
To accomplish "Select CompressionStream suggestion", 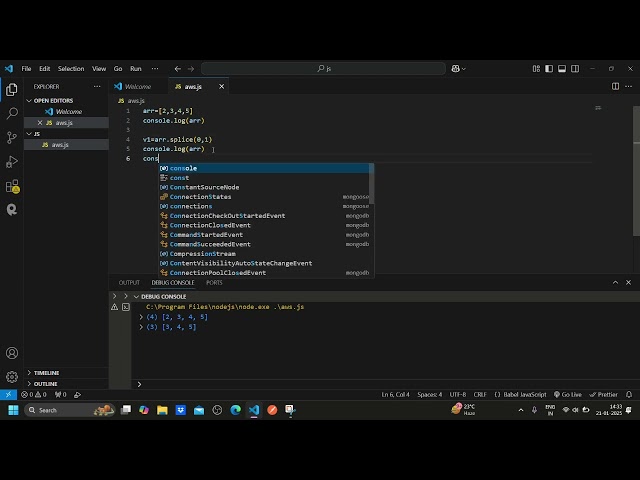I will [264, 253].
